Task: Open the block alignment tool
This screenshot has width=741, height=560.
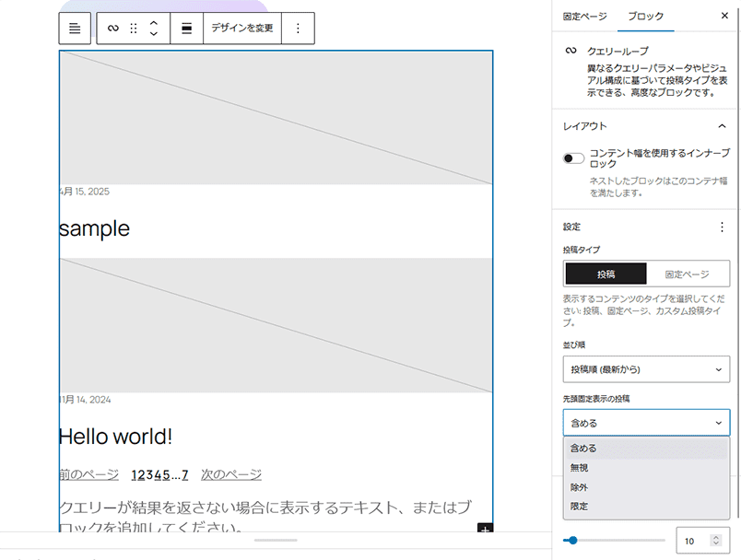Action: pos(187,29)
